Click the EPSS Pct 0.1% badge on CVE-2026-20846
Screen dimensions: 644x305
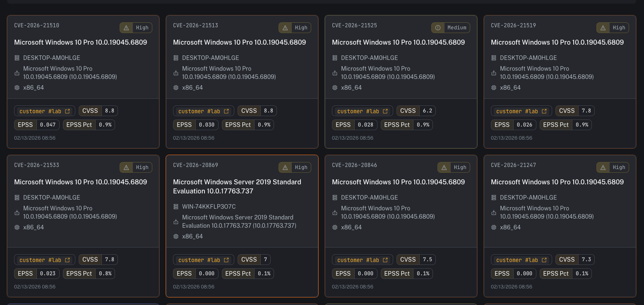(x=406, y=274)
